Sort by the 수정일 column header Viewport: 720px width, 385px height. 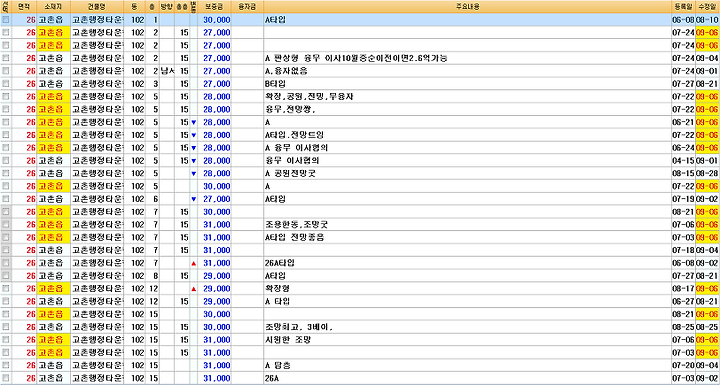point(707,6)
